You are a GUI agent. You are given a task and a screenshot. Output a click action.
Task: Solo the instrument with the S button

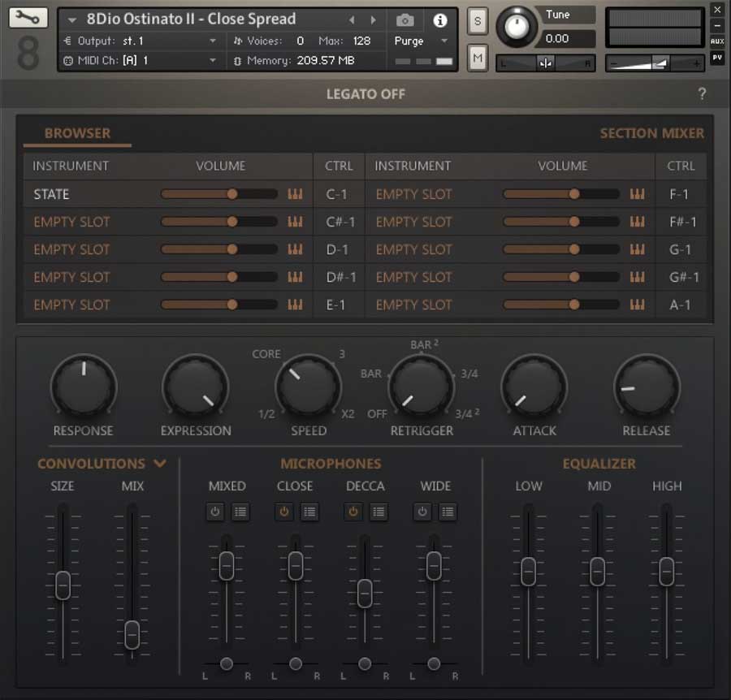click(478, 21)
